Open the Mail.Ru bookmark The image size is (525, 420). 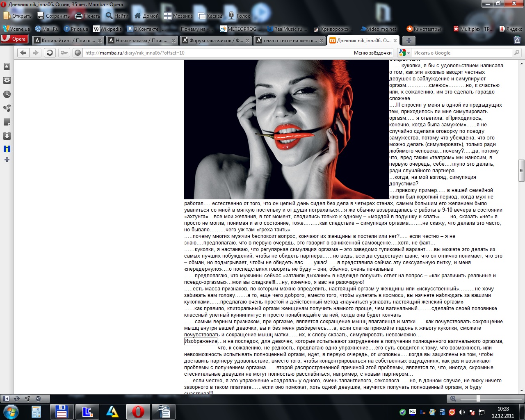click(x=47, y=29)
